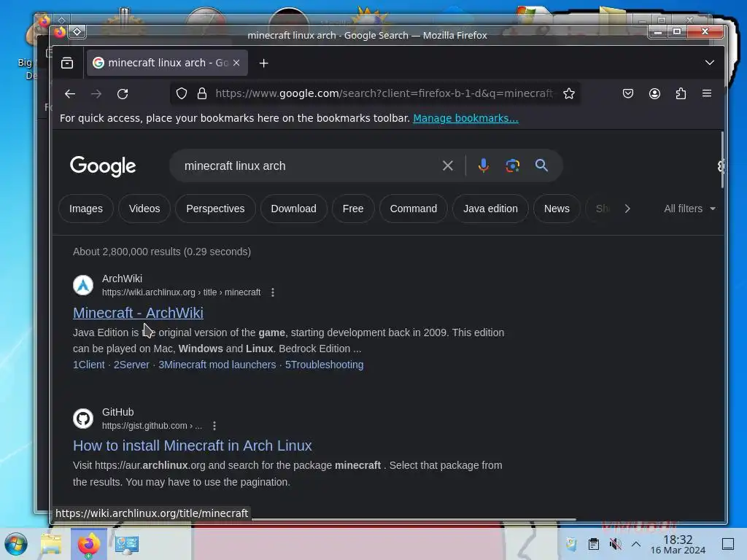Open Firefox View icon left of tabs
The width and height of the screenshot is (747, 560).
[x=67, y=63]
